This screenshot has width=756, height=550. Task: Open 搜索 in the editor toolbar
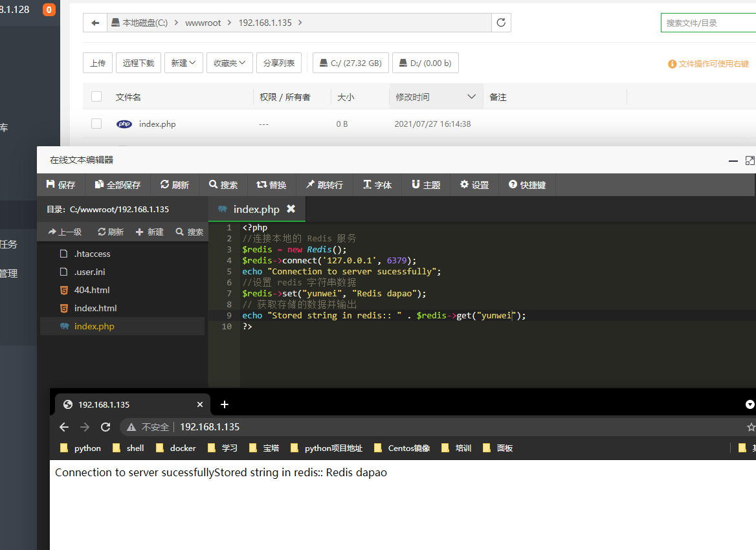223,184
